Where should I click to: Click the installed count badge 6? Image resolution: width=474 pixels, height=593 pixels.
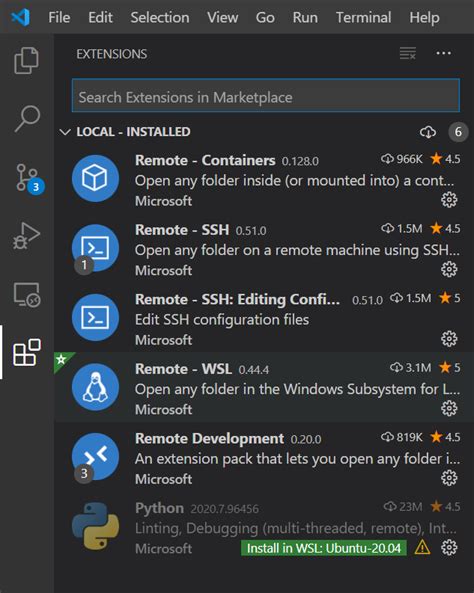458,132
